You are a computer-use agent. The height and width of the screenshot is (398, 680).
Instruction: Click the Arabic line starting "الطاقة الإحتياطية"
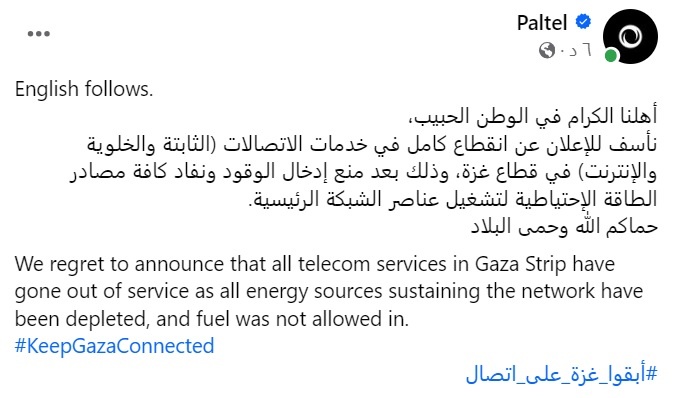coord(453,199)
